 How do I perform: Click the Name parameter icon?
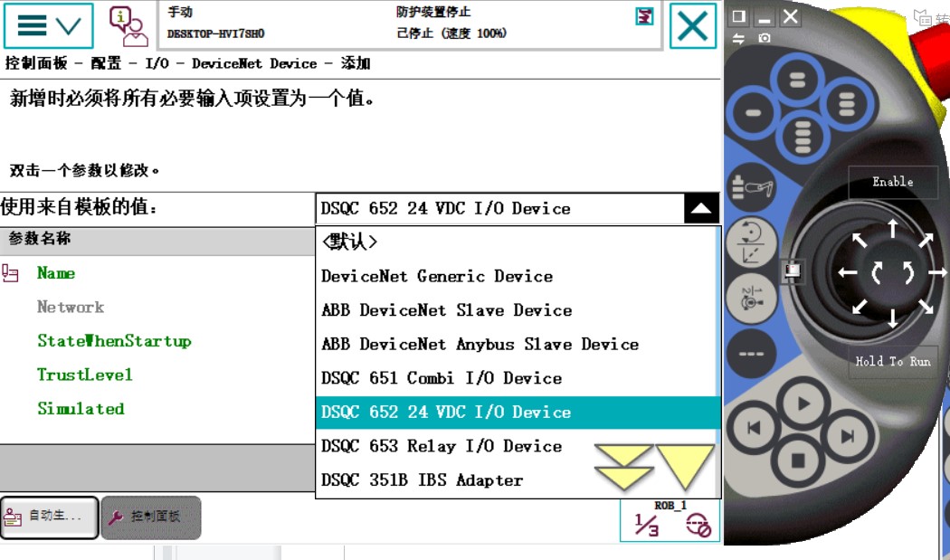coord(10,273)
